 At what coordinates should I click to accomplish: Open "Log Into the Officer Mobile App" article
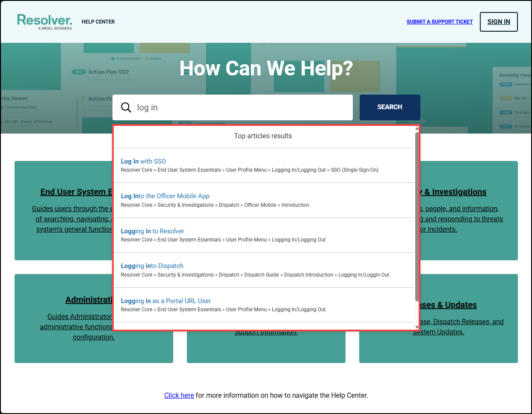(165, 196)
